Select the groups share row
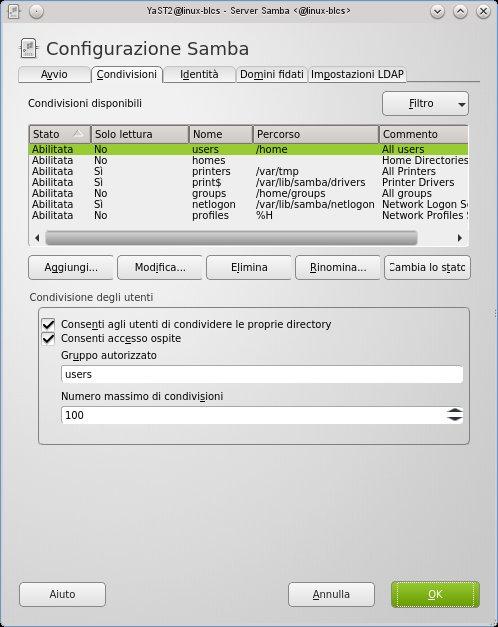This screenshot has width=498, height=627. click(x=248, y=193)
